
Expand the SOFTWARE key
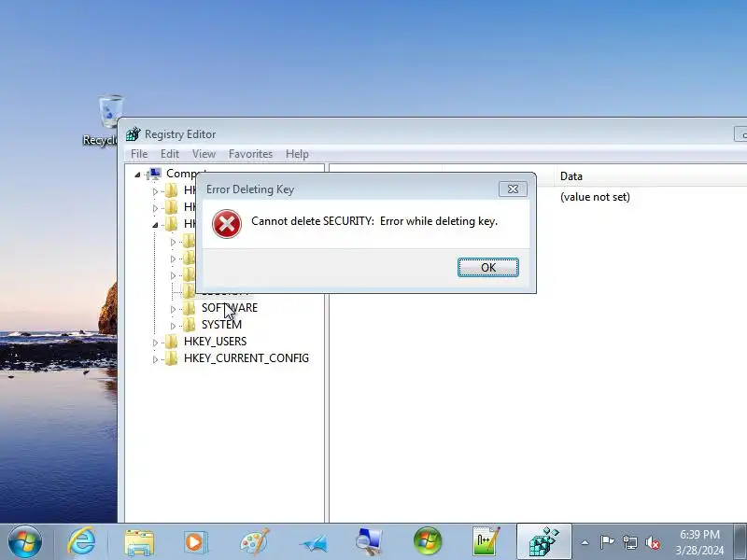[x=173, y=309]
